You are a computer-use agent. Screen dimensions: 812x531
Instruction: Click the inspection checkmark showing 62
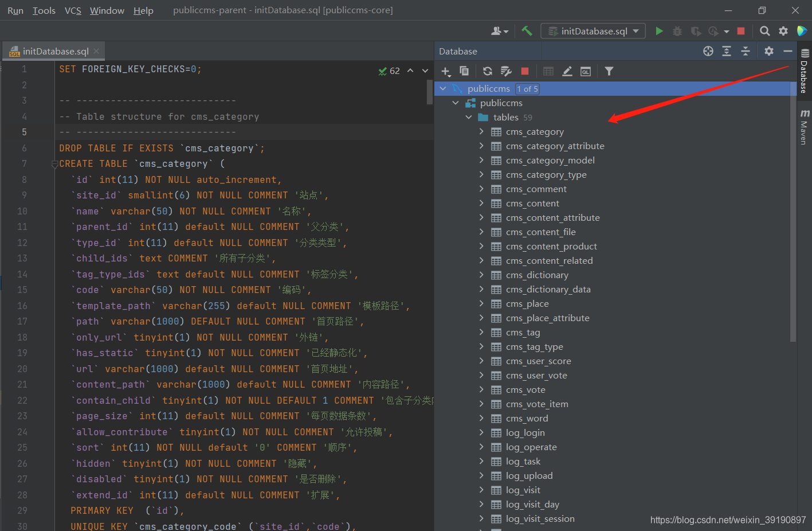[389, 71]
